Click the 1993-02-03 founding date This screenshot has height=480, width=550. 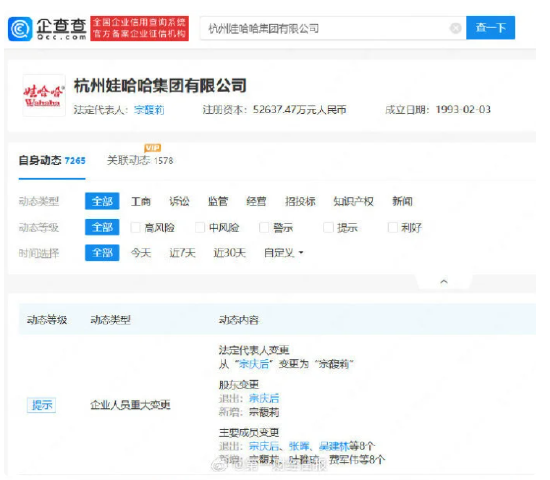463,109
